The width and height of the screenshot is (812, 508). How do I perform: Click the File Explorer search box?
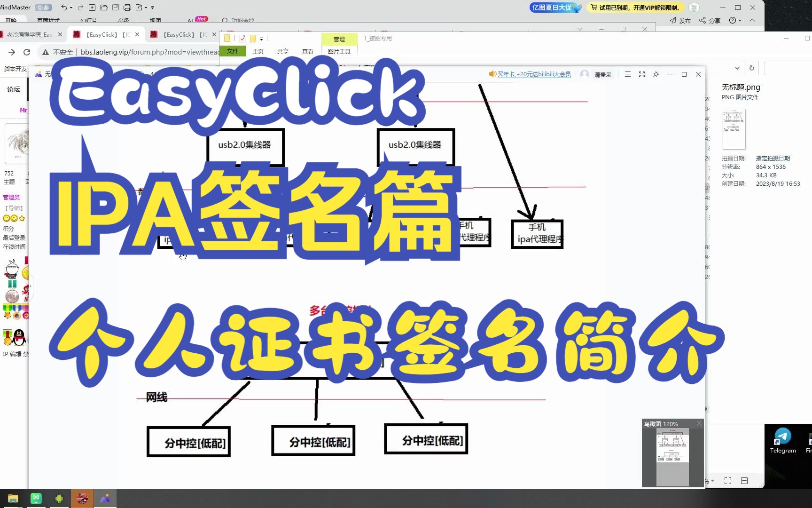[x=788, y=68]
